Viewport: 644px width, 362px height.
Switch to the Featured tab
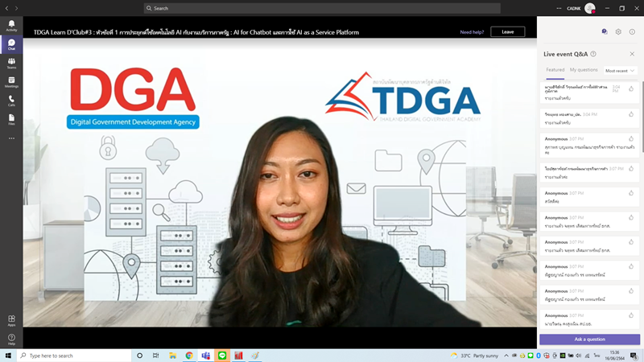coord(555,70)
